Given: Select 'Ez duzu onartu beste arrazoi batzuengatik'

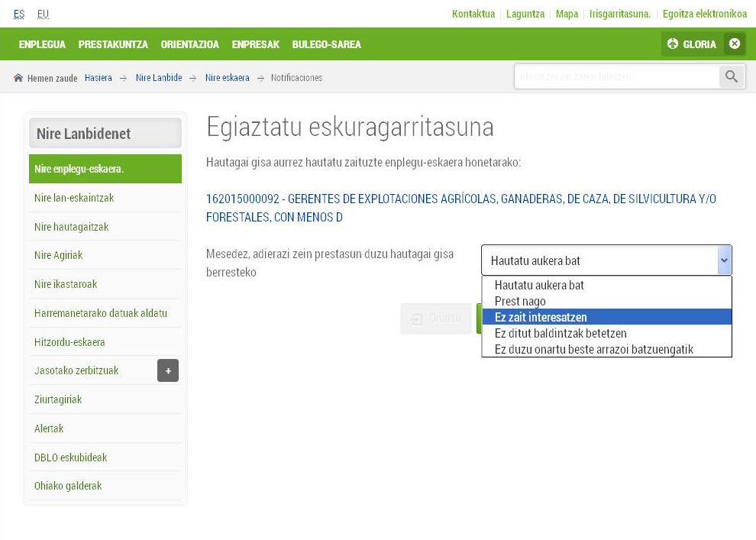Looking at the screenshot, I should point(593,349).
